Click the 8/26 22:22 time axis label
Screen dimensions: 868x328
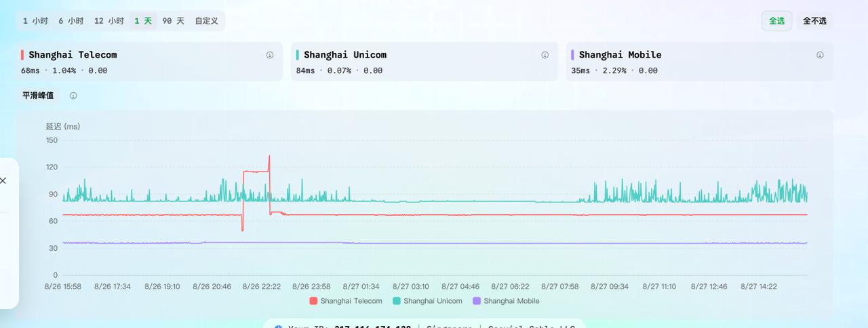click(262, 287)
